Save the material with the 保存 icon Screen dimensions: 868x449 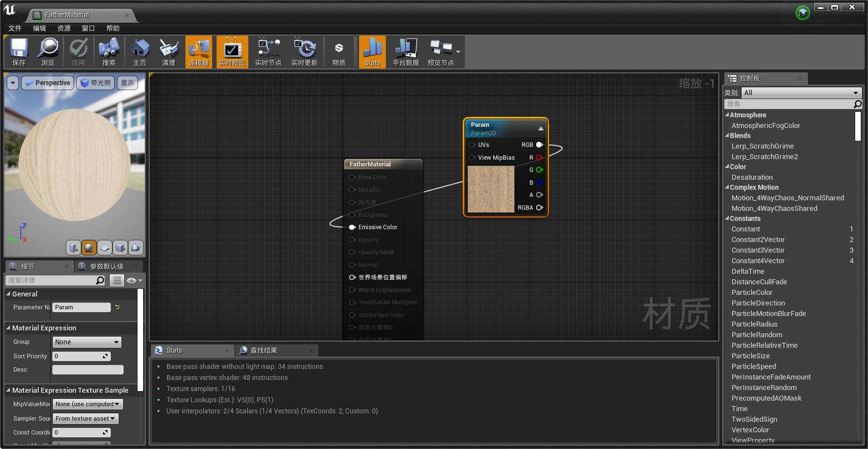18,51
